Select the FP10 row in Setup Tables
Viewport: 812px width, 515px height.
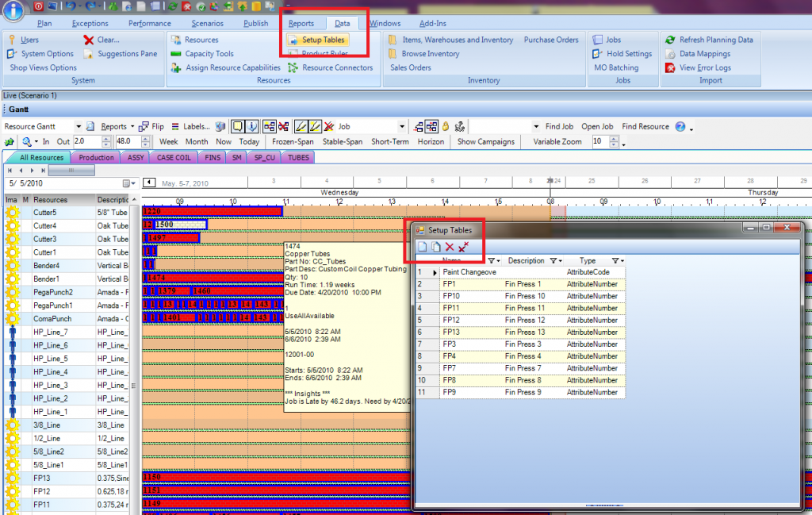pyautogui.click(x=450, y=296)
